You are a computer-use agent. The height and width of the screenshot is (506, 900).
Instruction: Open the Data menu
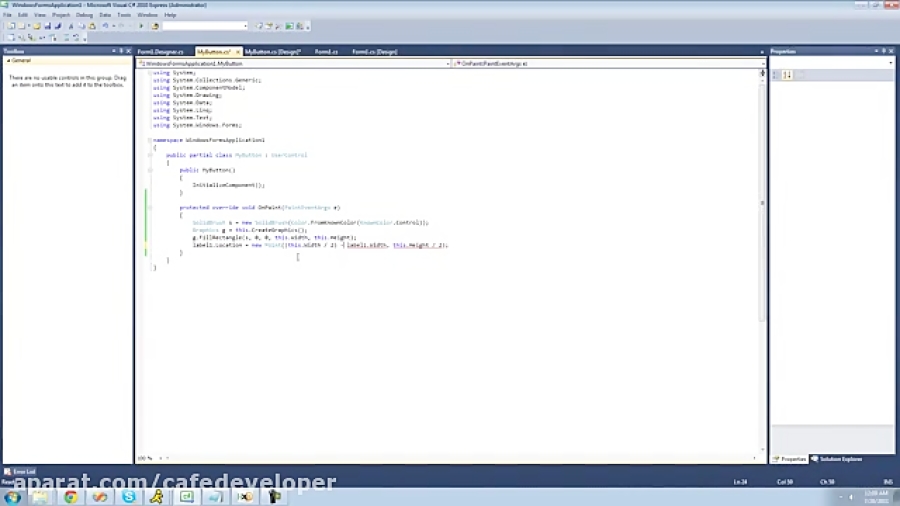105,15
